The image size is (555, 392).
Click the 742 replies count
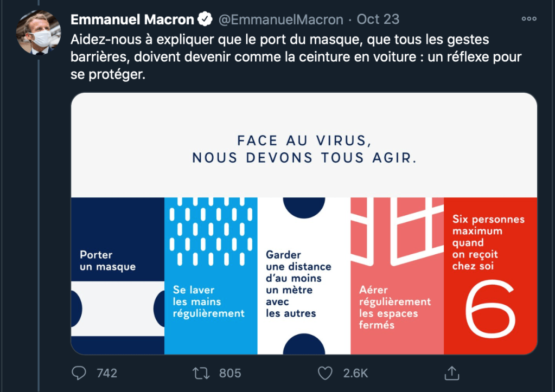106,373
